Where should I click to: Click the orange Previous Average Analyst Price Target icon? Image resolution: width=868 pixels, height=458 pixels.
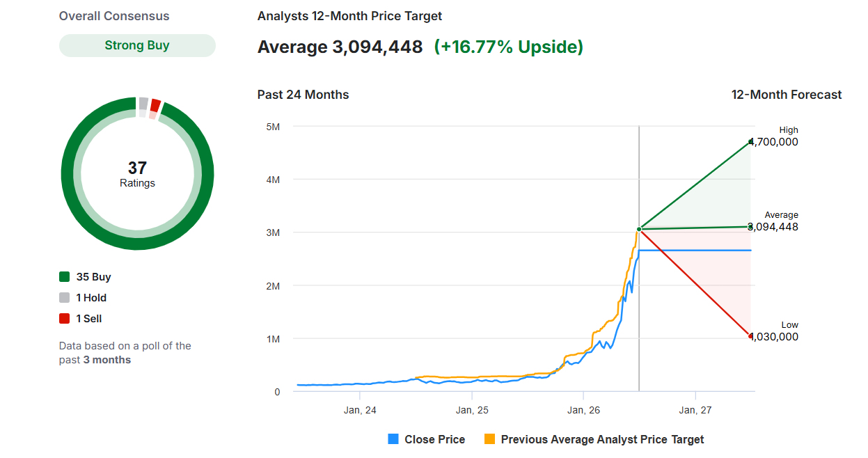[489, 439]
